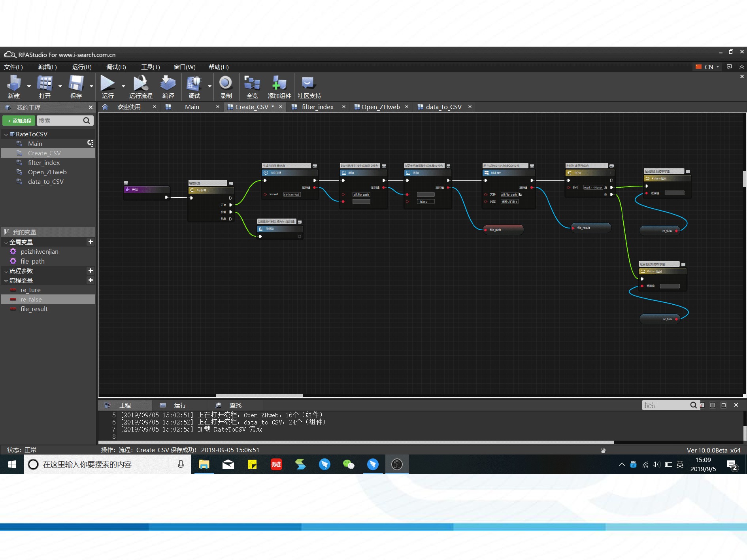The width and height of the screenshot is (747, 560).
Task: Open the notification center icon
Action: [732, 465]
